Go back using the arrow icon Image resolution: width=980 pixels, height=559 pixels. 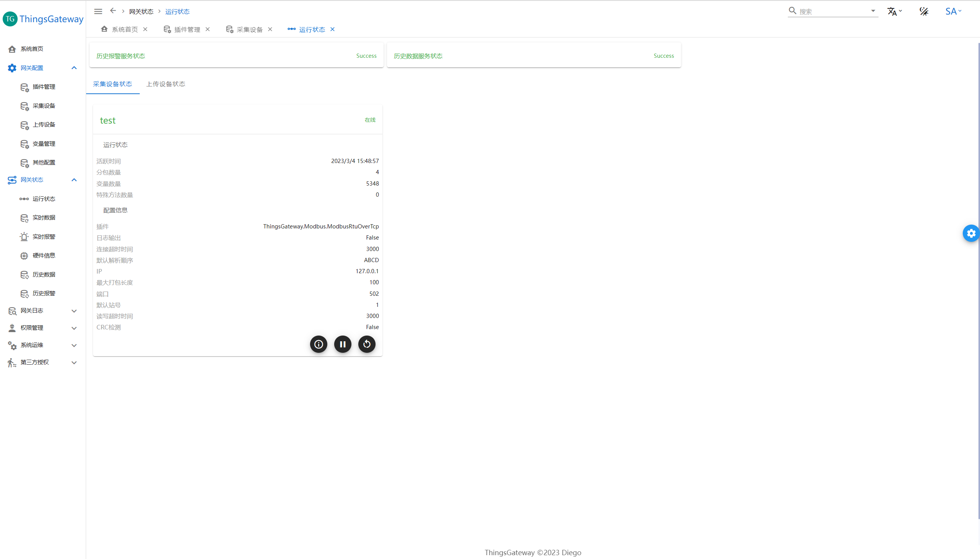pos(113,11)
